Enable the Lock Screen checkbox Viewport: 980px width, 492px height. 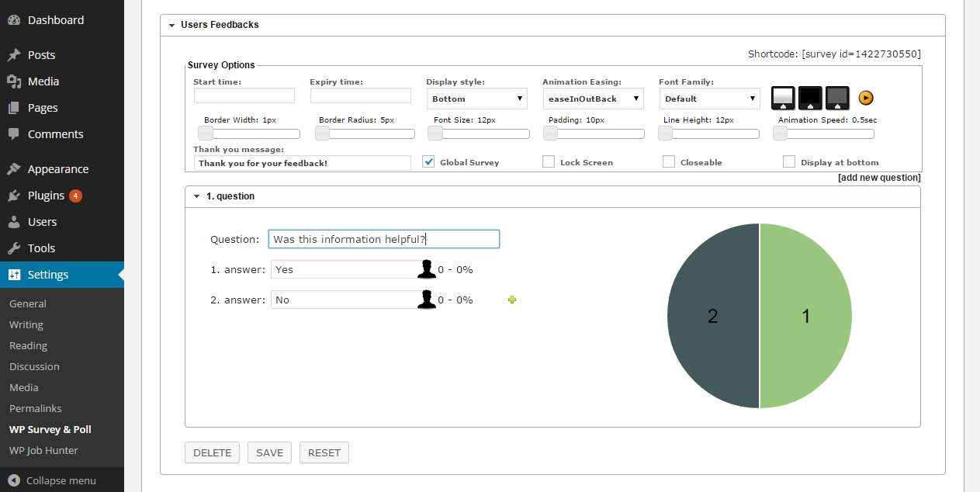549,161
